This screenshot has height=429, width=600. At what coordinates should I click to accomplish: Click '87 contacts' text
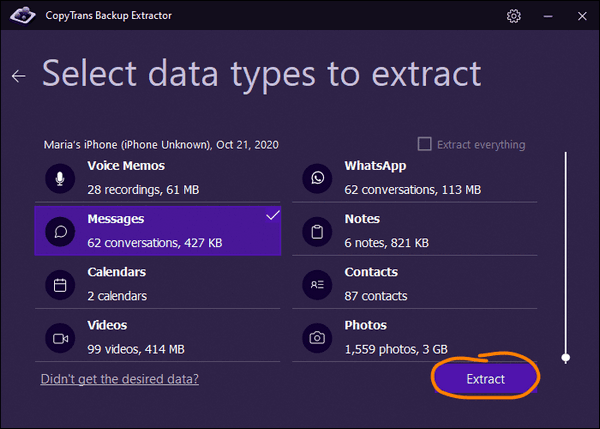pos(376,296)
